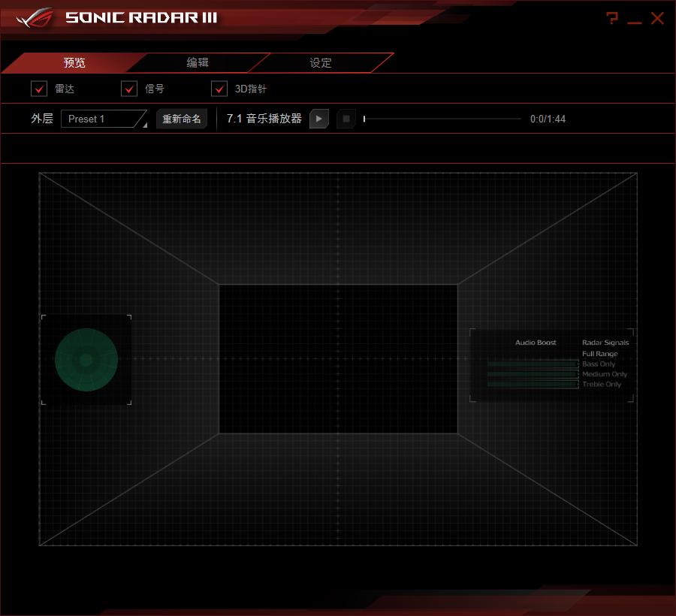Expand the Preset 1 dropdown
This screenshot has height=616, width=676.
[x=104, y=119]
